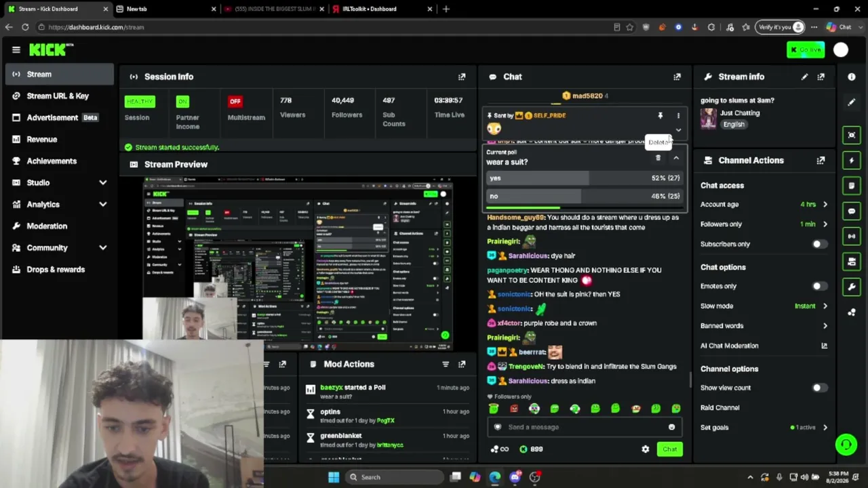Click the lightning bolt icon in right rail

pos(852,160)
